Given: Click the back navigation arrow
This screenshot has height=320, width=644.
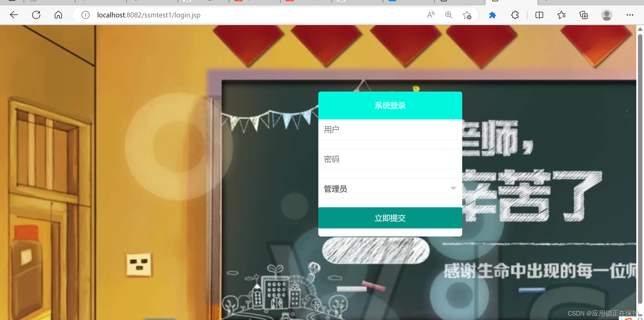Looking at the screenshot, I should pyautogui.click(x=14, y=15).
